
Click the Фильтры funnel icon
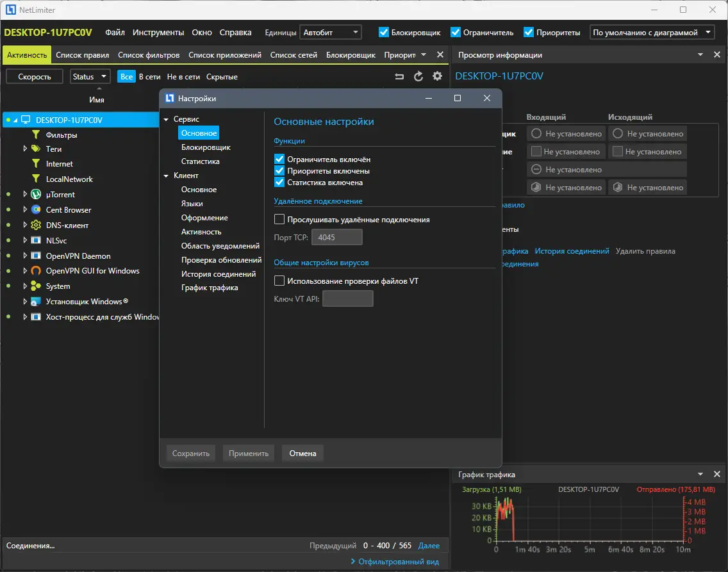tap(36, 135)
